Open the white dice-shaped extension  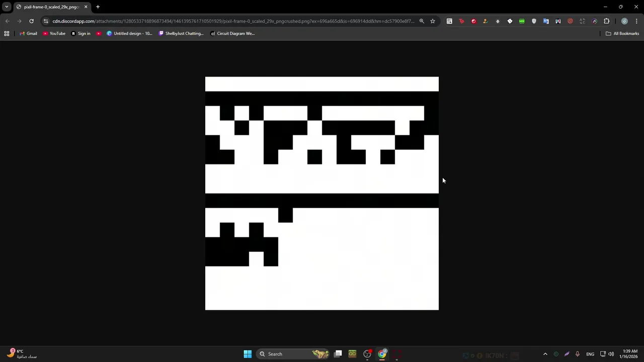tap(510, 21)
